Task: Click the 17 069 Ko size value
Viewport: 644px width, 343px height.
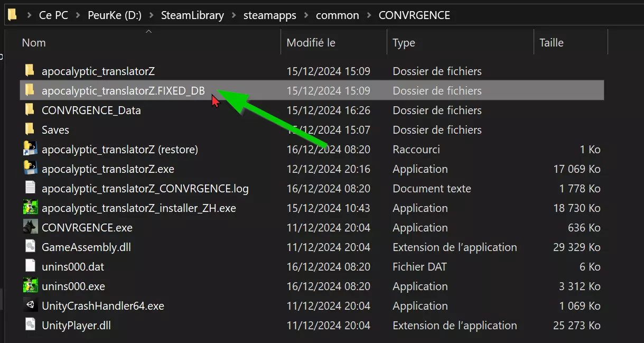Action: 577,169
